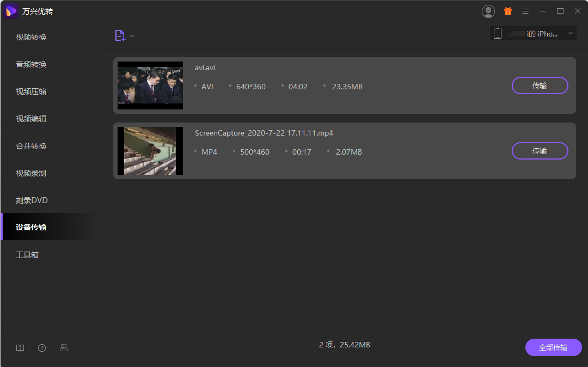Transfer the ScreenCapture mp4 with 传输
Viewport: 588px width, 367px height.
[540, 151]
